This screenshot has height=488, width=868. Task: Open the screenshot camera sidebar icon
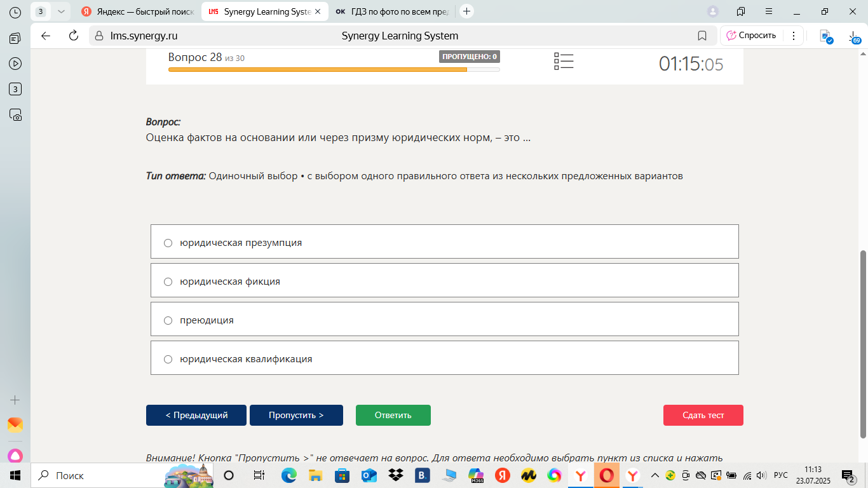coord(15,115)
